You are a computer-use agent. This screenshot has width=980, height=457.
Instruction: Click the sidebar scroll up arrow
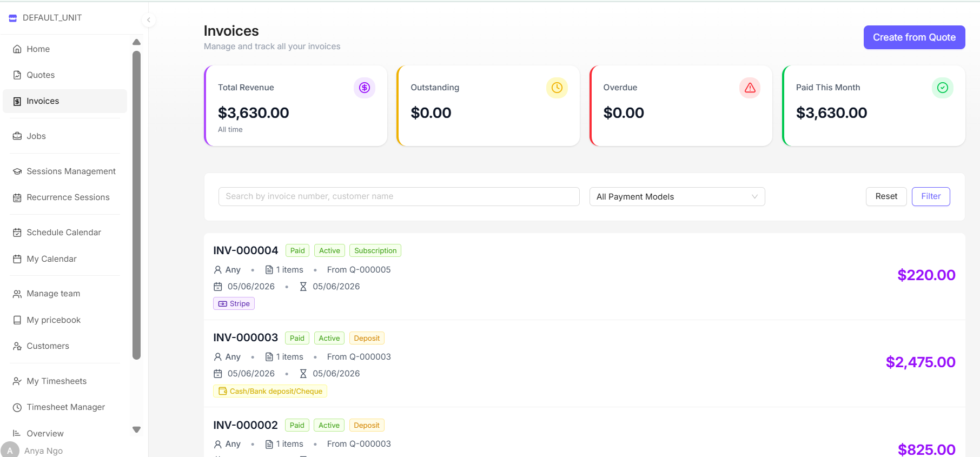coord(137,42)
